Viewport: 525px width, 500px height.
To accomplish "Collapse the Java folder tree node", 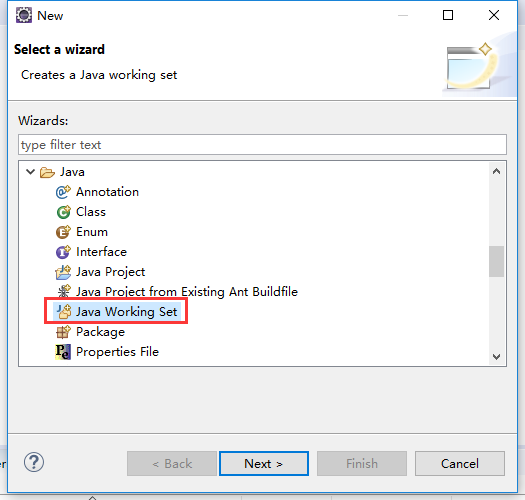I will (30, 172).
